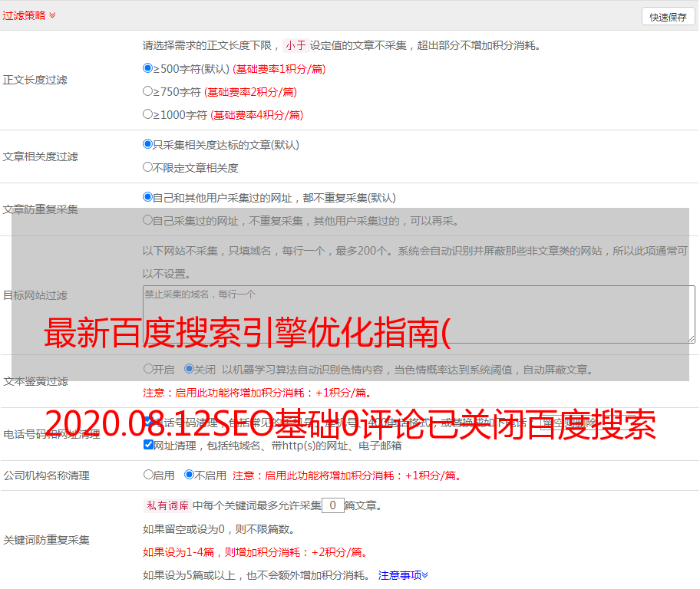Image resolution: width=700 pixels, height=589 pixels.
Task: Click the 目标网站过滤 label
Action: pyautogui.click(x=35, y=295)
